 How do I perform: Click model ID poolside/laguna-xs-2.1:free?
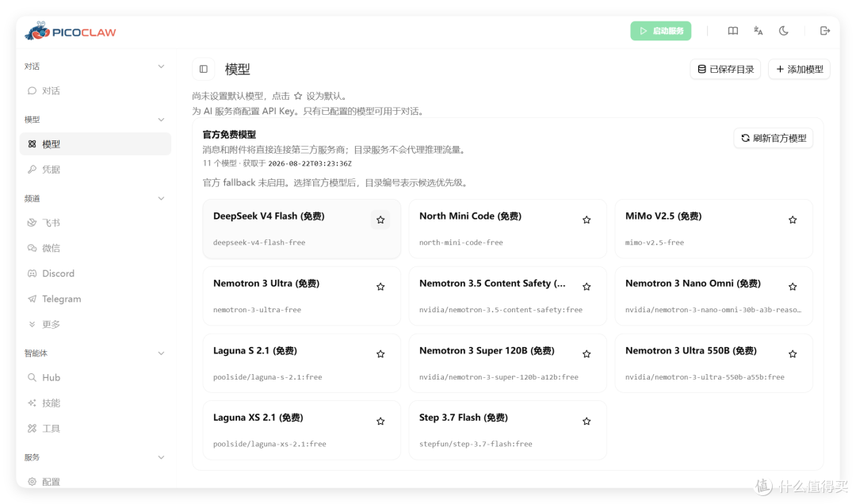pos(269,444)
